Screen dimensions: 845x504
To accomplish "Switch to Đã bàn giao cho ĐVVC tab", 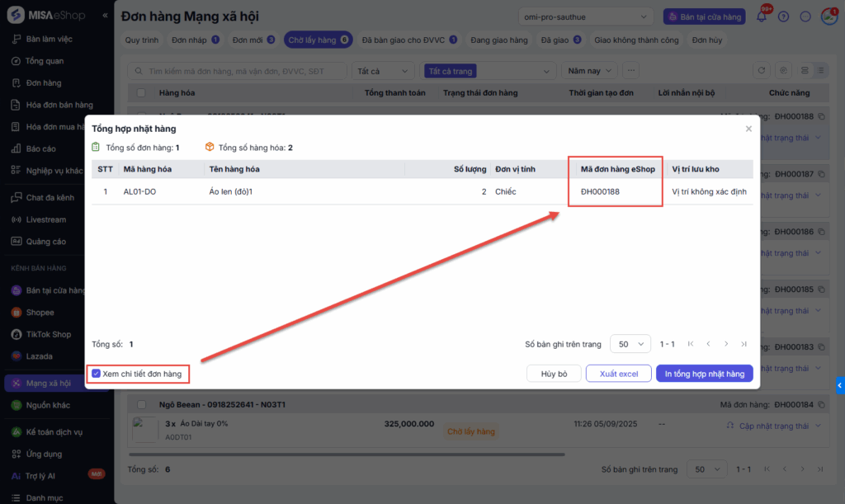I will [x=409, y=40].
